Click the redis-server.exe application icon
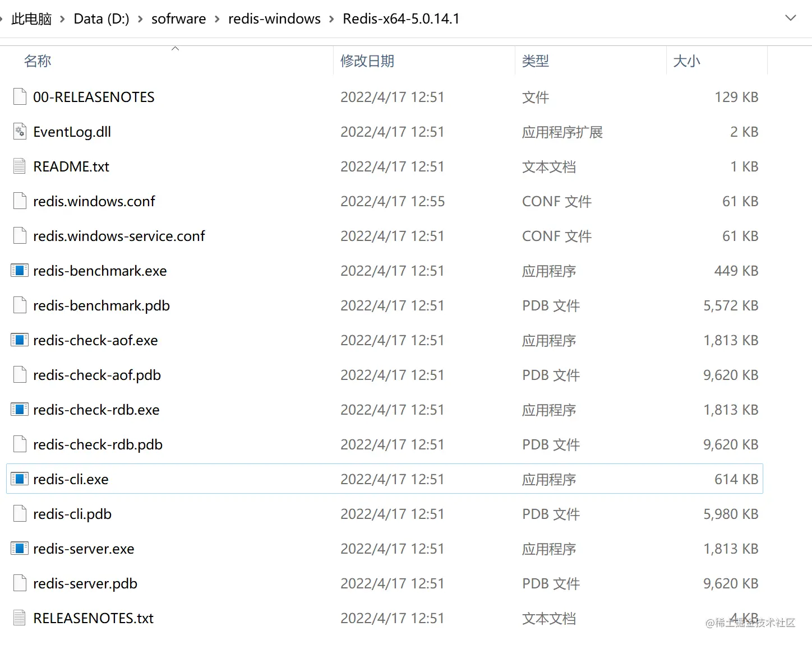 coord(20,549)
